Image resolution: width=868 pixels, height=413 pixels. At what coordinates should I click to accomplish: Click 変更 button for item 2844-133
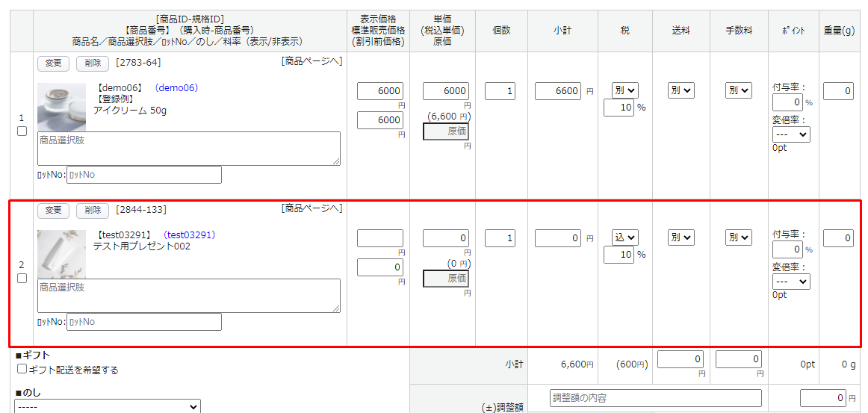tap(53, 211)
